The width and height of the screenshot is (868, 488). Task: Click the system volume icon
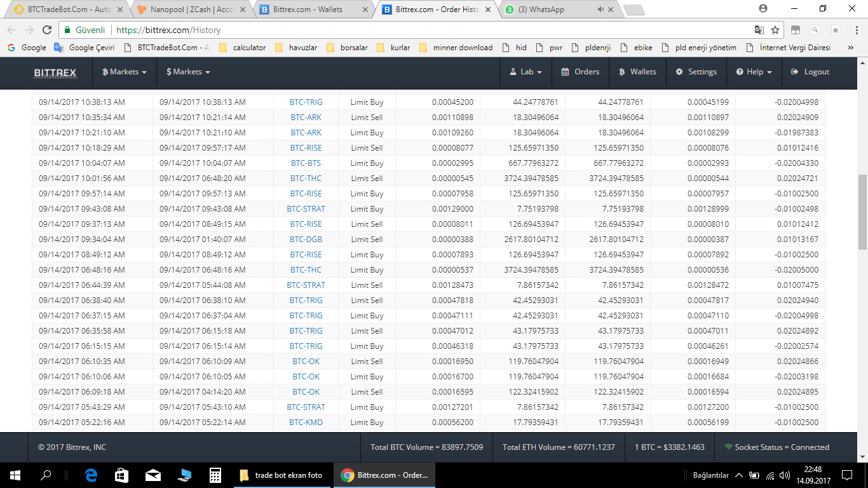click(785, 475)
